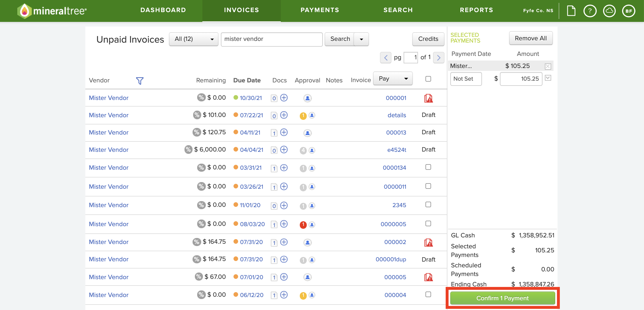Open PDF icon for invoice 000001
The width and height of the screenshot is (644, 310).
coord(428,98)
